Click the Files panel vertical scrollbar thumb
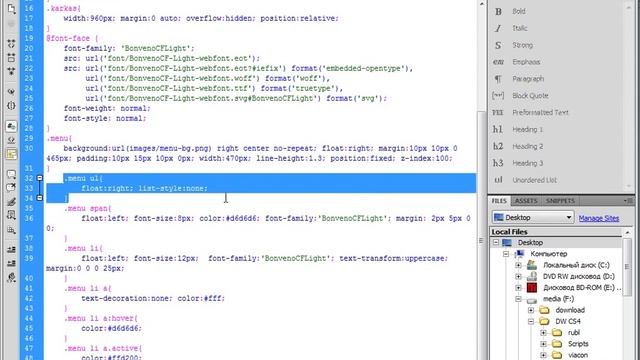The height and width of the screenshot is (360, 640). (x=627, y=267)
